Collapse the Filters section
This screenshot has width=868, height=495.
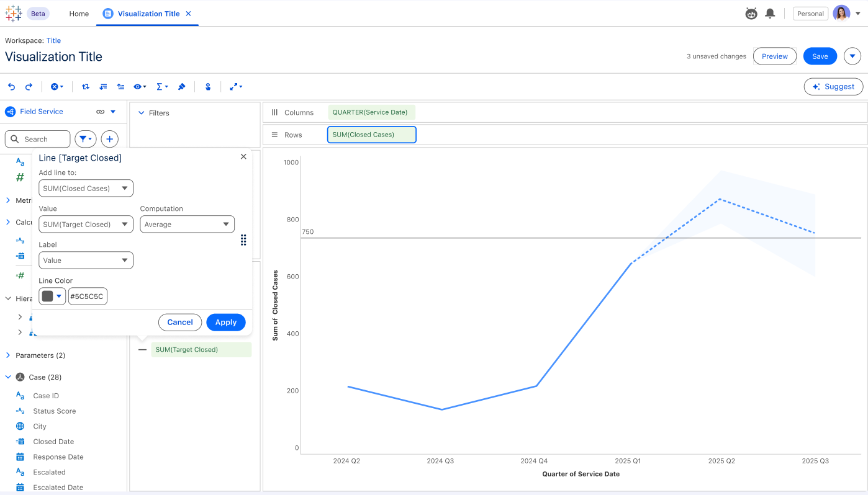pyautogui.click(x=142, y=113)
